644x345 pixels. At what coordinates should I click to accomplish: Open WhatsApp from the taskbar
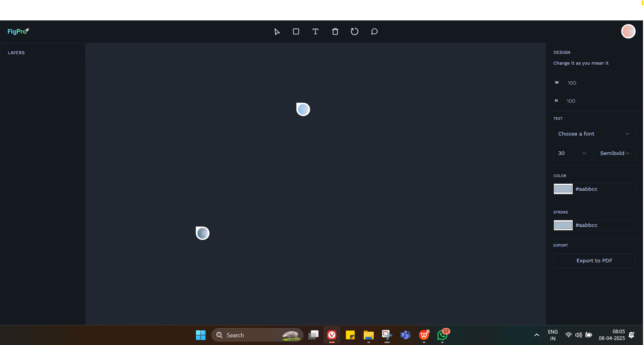coord(442,335)
